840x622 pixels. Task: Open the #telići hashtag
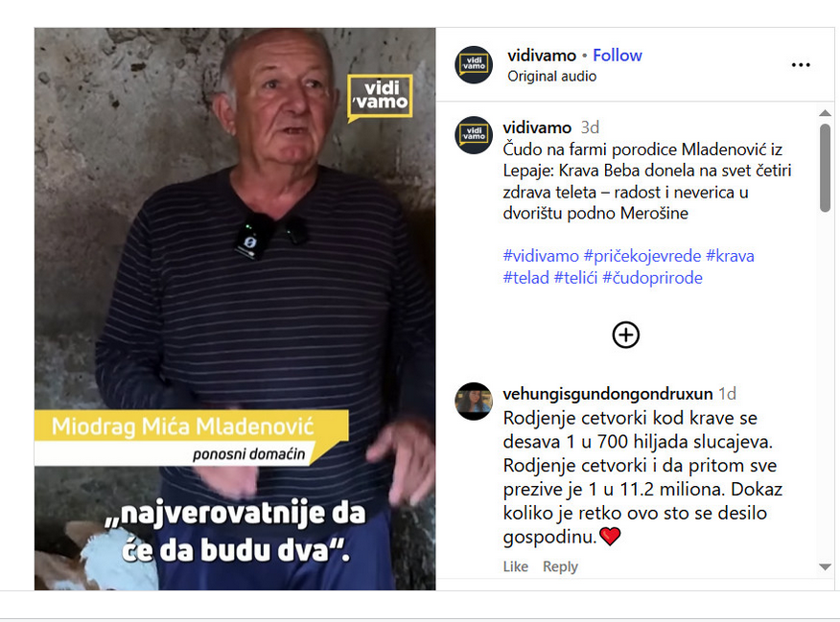click(x=575, y=278)
